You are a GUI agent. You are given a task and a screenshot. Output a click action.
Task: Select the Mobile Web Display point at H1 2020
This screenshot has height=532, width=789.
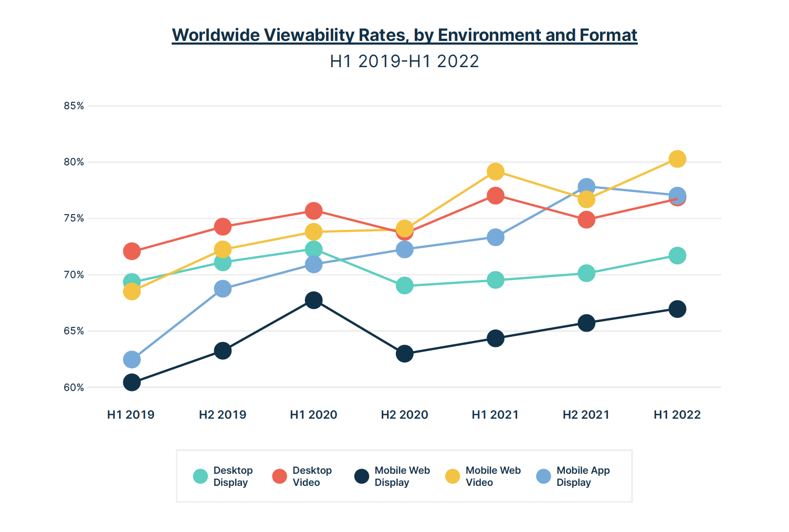(x=313, y=301)
